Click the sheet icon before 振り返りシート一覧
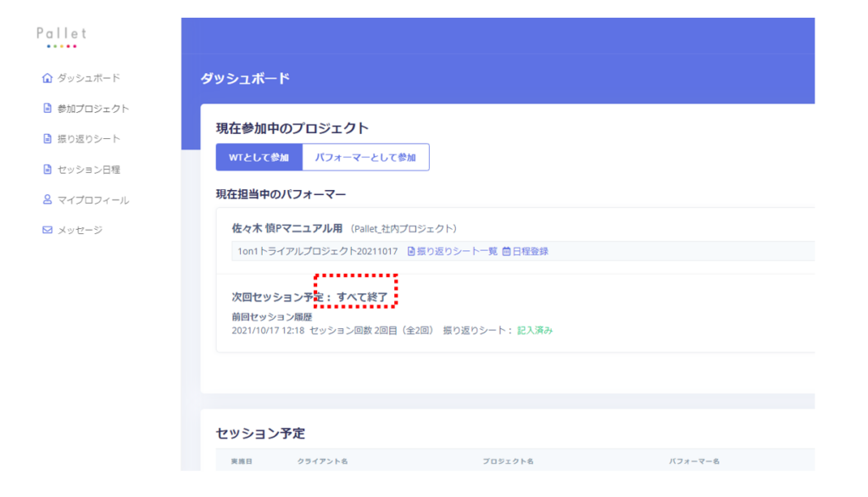Viewport: 868px width, 497px height. (x=411, y=252)
